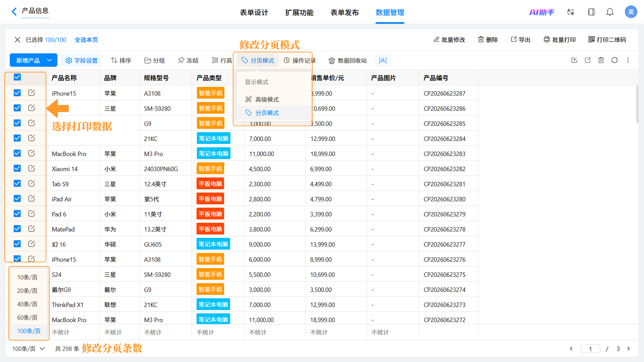Uncheck the Pad 6 row checkbox
The image size is (644, 362).
17,214
